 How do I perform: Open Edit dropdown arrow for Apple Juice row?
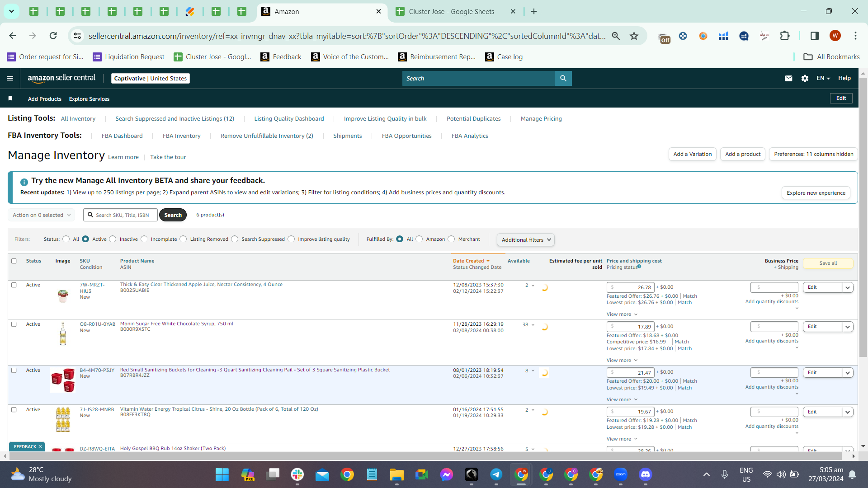point(848,287)
